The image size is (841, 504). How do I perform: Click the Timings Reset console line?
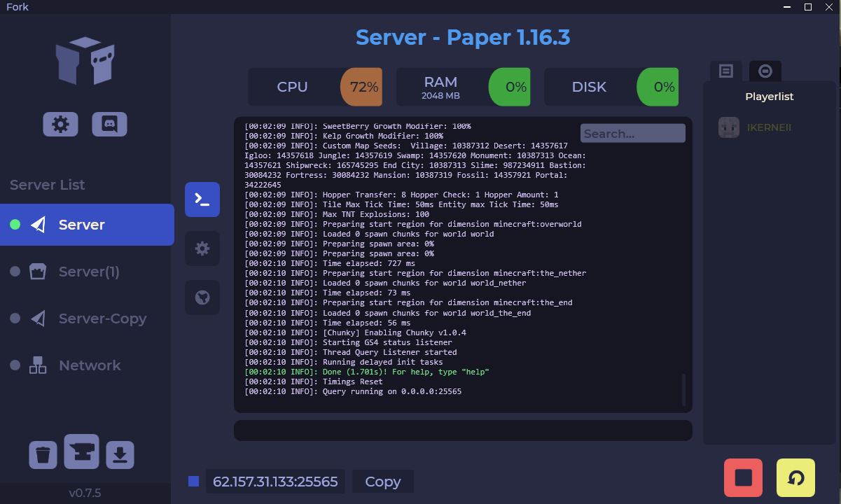click(x=314, y=381)
